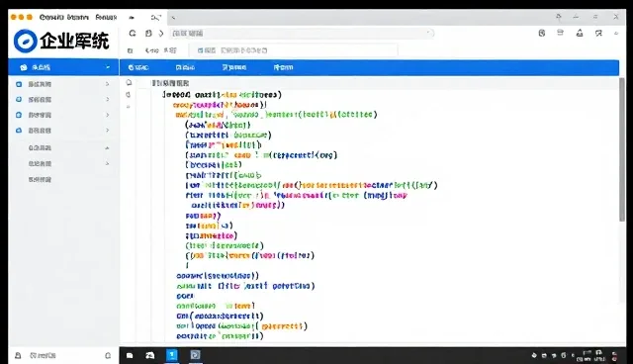Select the second tab in the blue bar
This screenshot has width=633, height=364.
tap(185, 67)
